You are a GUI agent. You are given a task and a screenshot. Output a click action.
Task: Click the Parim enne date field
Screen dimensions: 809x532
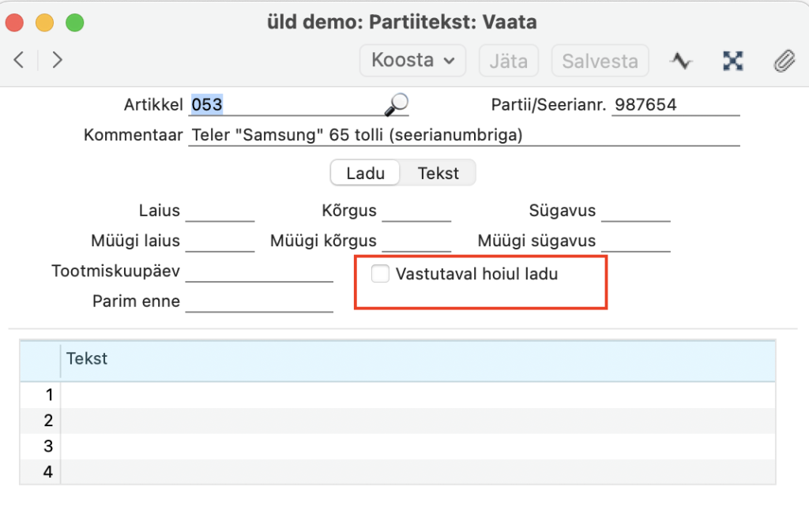258,302
